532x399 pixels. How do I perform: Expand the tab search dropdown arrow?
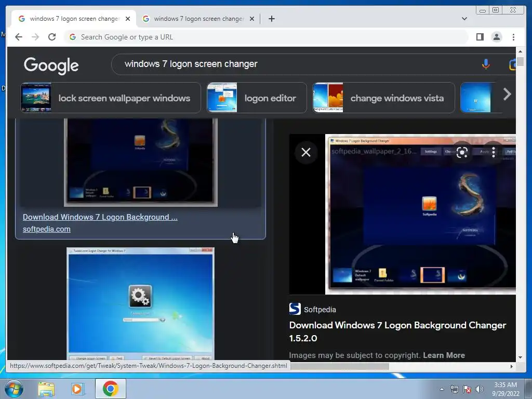tap(464, 19)
